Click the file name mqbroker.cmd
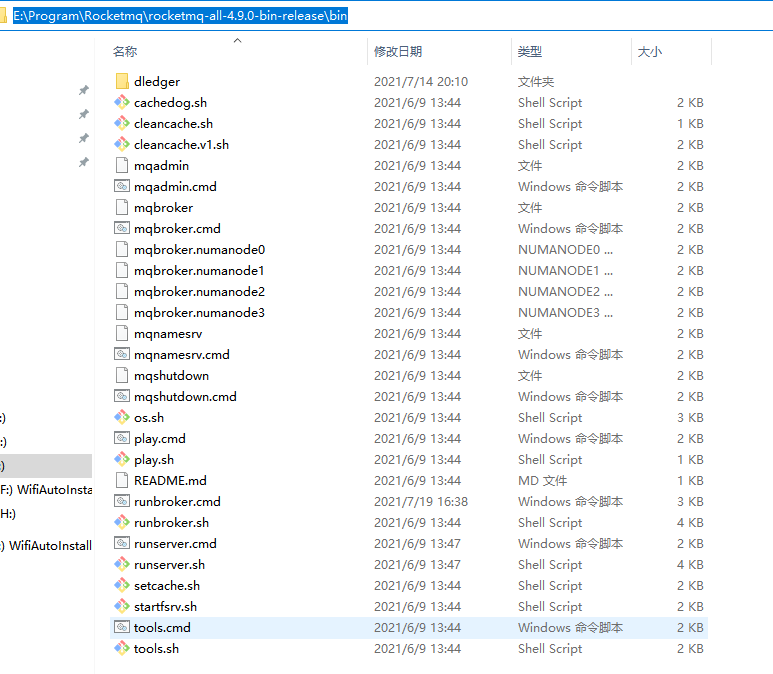 [x=177, y=228]
